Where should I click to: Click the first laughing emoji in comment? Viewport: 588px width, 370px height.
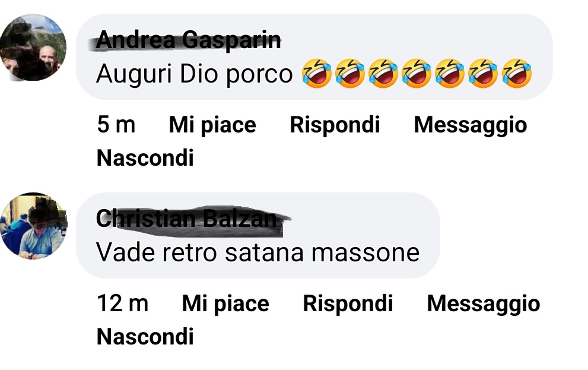tap(317, 74)
